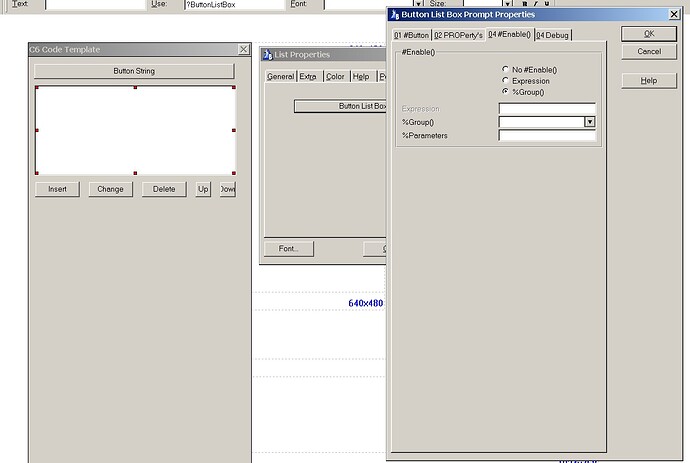The image size is (690, 463).
Task: Click into the %Group() combo field
Action: tap(542, 122)
